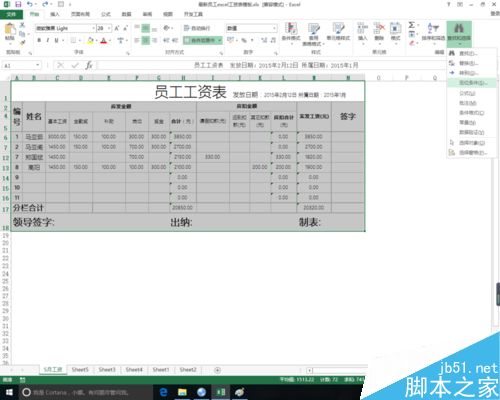The width and height of the screenshot is (500, 400).
Task: Open Cell Styles (单元格样式) gallery
Action: tap(338, 32)
